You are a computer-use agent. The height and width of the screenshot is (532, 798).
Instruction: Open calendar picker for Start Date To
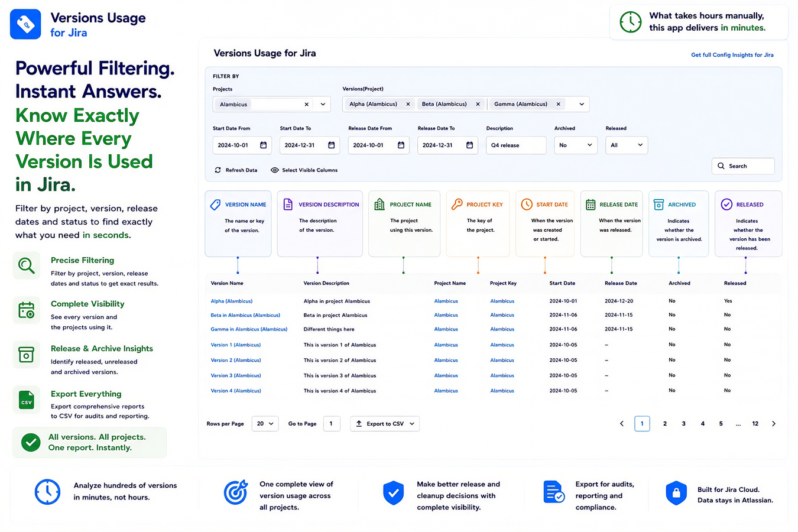[332, 145]
